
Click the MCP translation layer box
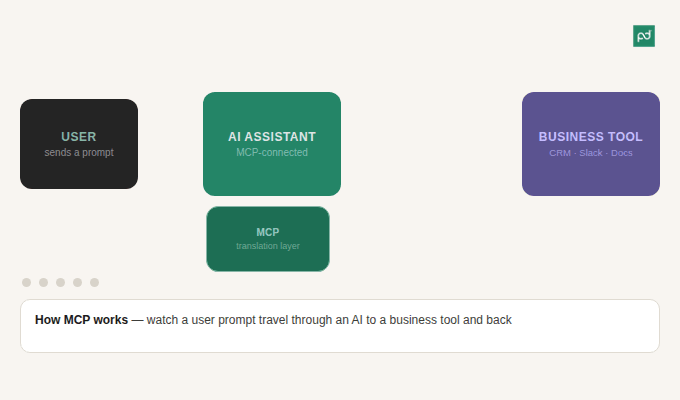pos(268,239)
